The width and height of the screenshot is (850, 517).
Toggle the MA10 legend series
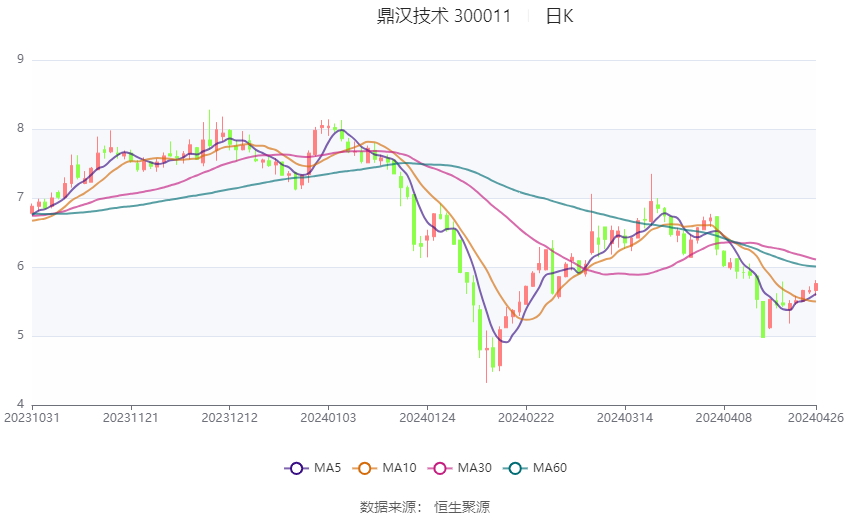[385, 468]
